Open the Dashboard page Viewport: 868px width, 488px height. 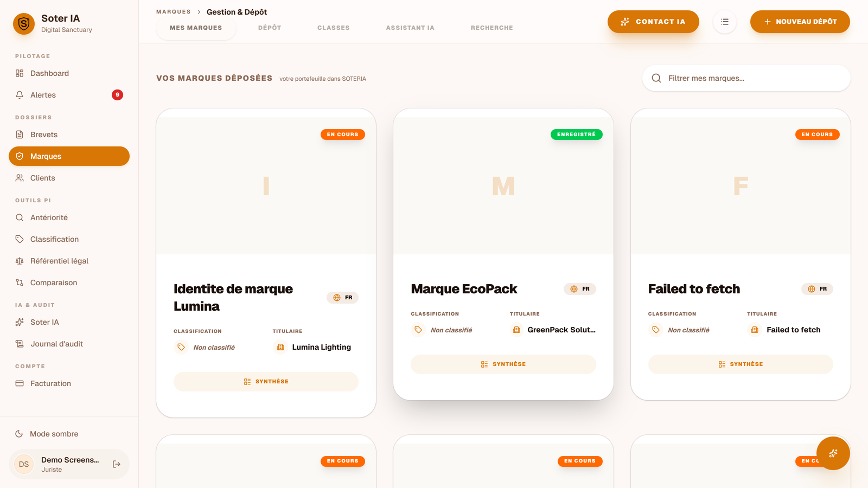pos(69,73)
